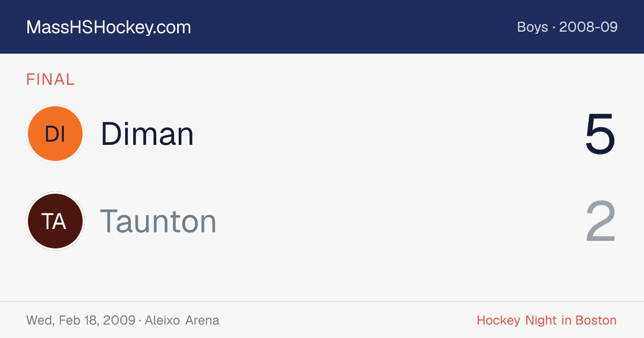Viewport: 644px width, 338px height.
Task: Click the maroon TA team logo
Action: pyautogui.click(x=55, y=221)
